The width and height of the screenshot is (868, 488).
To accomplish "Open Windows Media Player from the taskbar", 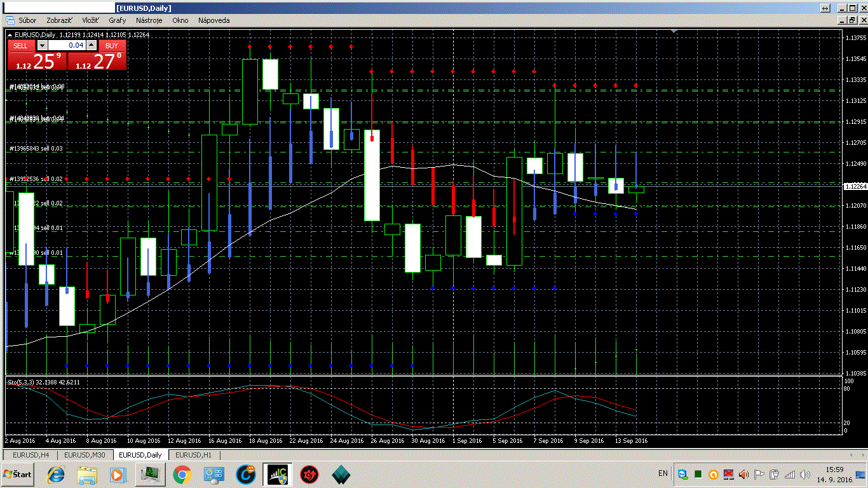I will (x=117, y=474).
